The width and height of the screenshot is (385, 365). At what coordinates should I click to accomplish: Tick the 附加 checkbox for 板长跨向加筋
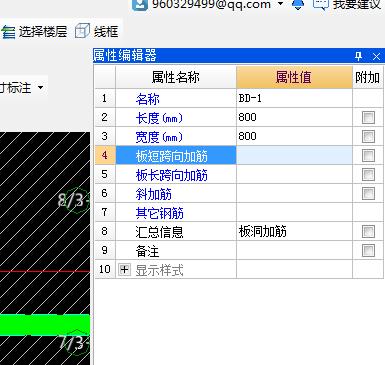[368, 175]
